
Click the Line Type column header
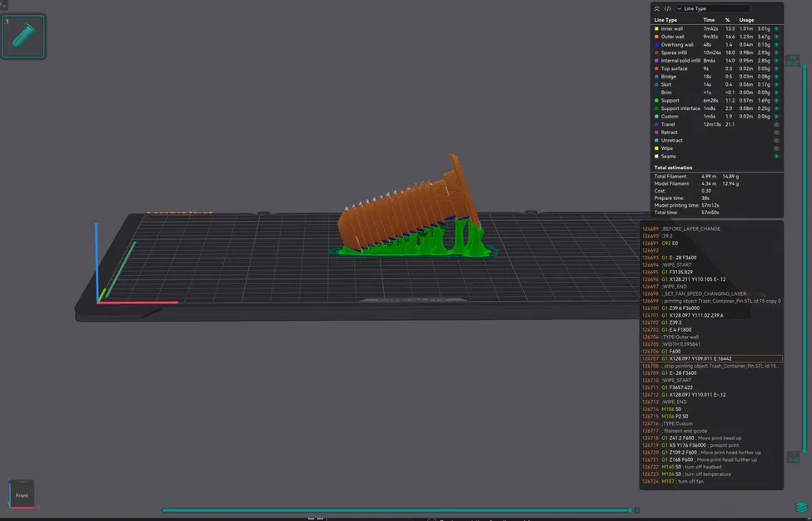point(665,20)
